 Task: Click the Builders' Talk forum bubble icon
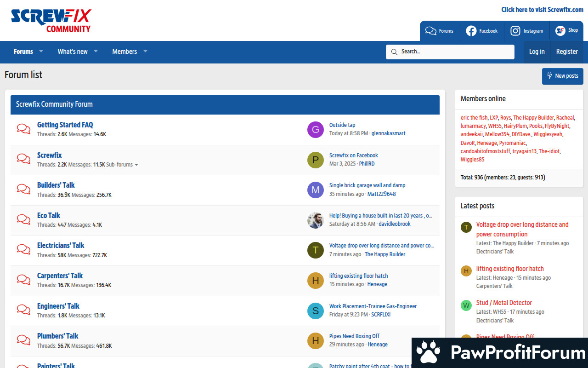[x=24, y=189]
